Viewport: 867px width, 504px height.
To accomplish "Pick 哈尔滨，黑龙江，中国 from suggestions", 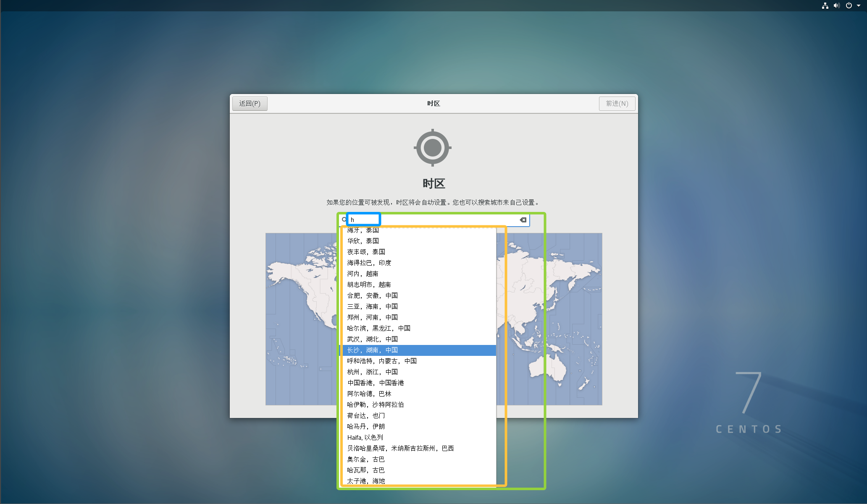I will pyautogui.click(x=378, y=328).
